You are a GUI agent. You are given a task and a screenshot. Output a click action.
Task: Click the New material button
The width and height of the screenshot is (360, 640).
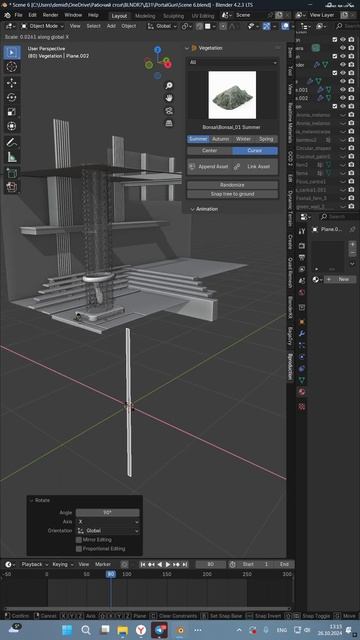pos(340,279)
